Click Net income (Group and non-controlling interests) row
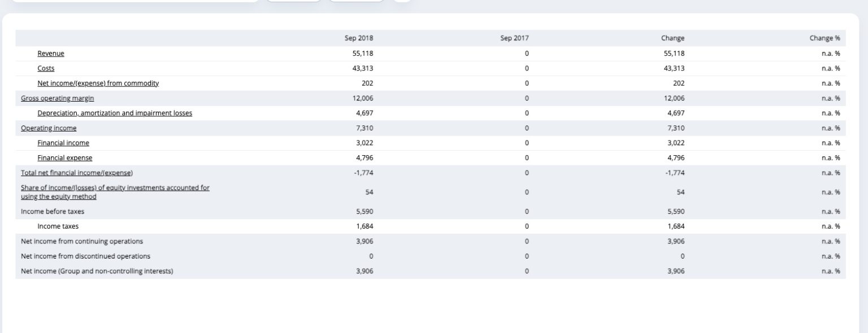Screen dimensions: 868x333 431,271
